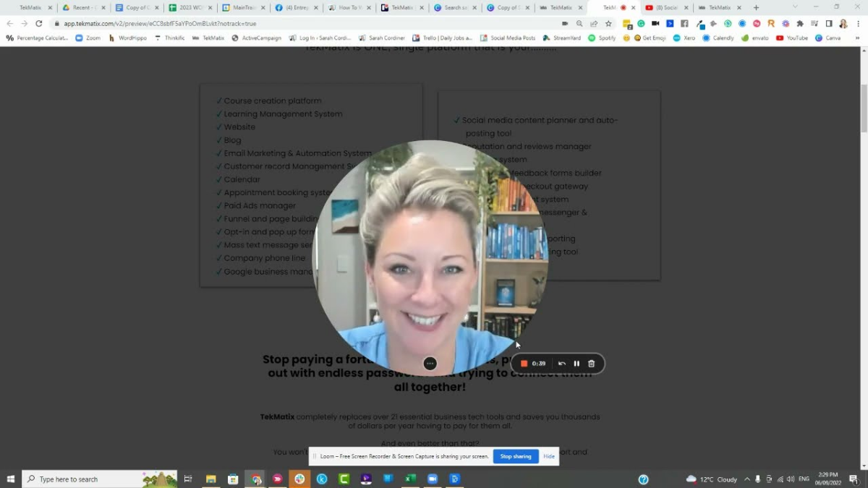Switch to the How To tab
Image resolution: width=868 pixels, height=488 pixels.
(x=349, y=7)
